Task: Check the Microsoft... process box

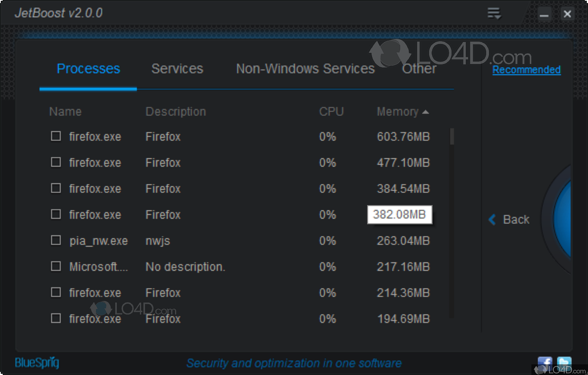Action: (56, 266)
